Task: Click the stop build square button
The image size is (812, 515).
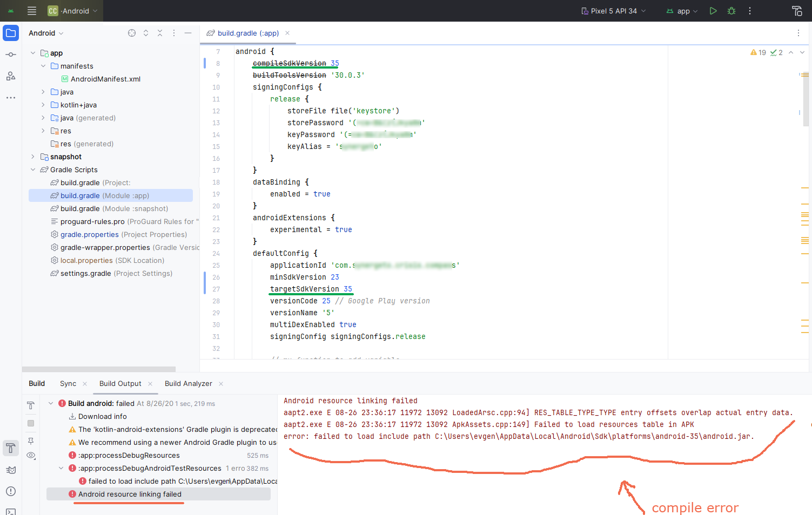Action: pyautogui.click(x=31, y=423)
